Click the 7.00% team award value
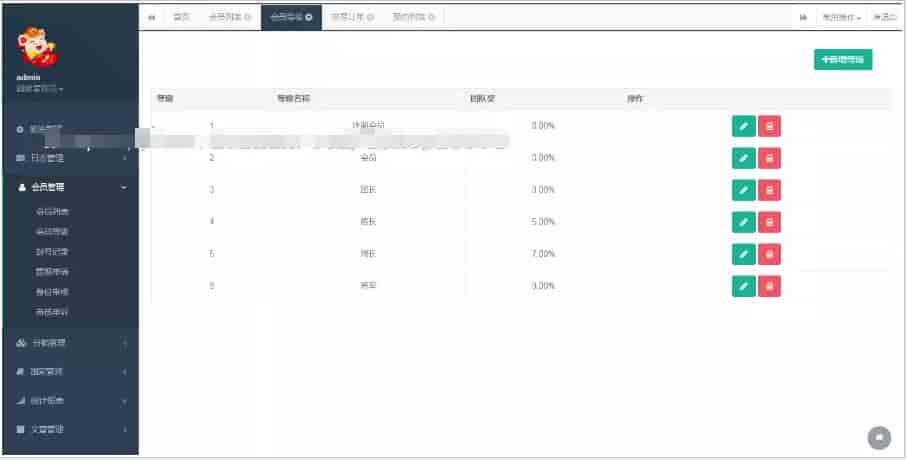This screenshot has width=907, height=460. [543, 254]
